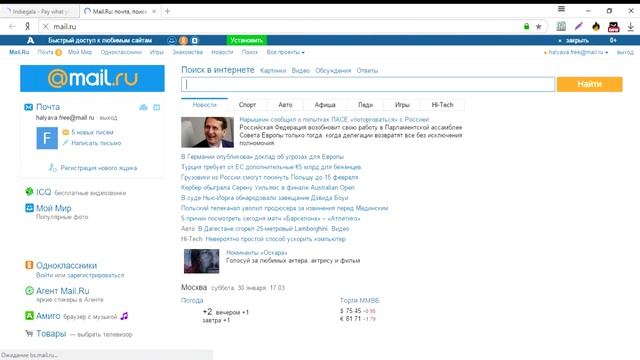Open the red mail extension icon
The image size is (640, 360).
613,27
